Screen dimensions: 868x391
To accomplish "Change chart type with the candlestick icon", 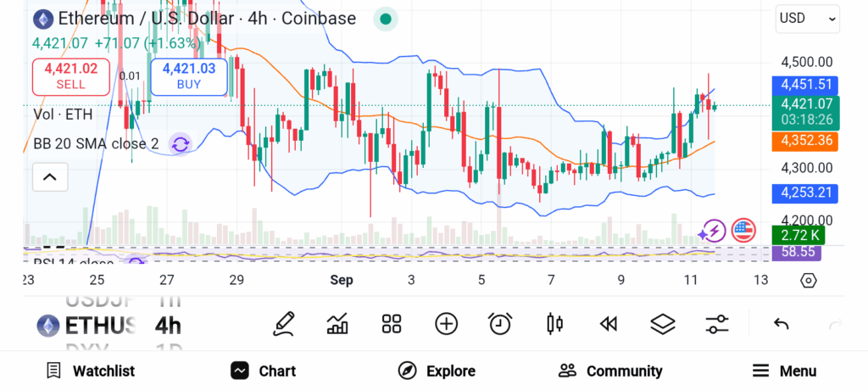I will pyautogui.click(x=555, y=323).
